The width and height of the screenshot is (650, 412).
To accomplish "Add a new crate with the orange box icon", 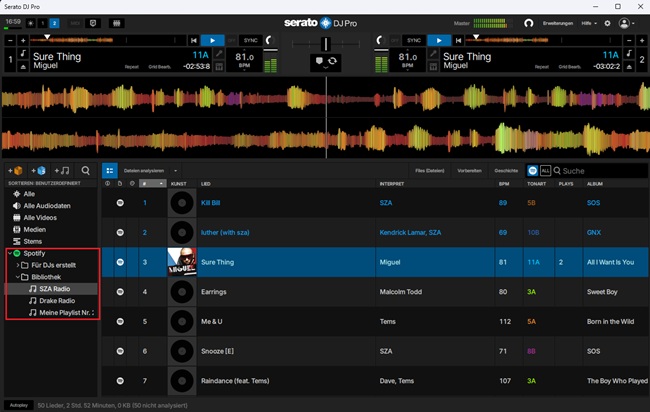I will 15,170.
